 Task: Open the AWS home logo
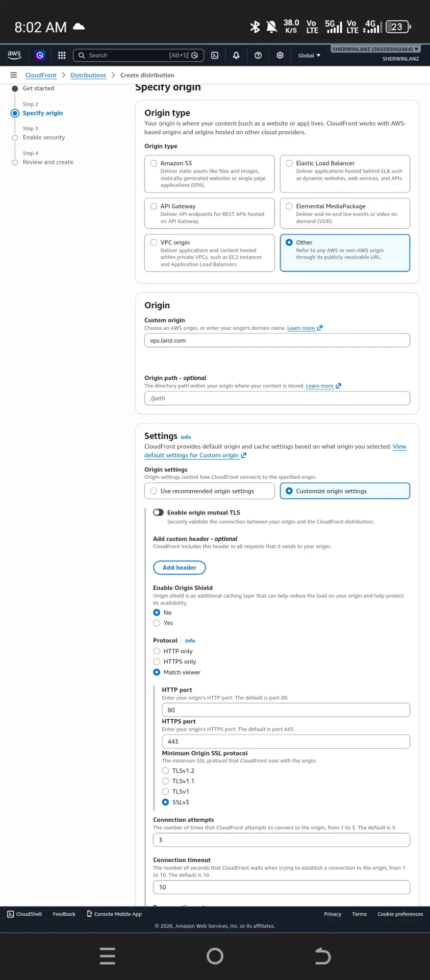(14, 55)
